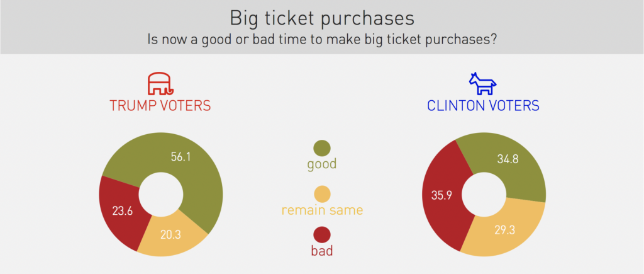
Task: Select the TRUMP VOTERS heading
Action: [160, 106]
